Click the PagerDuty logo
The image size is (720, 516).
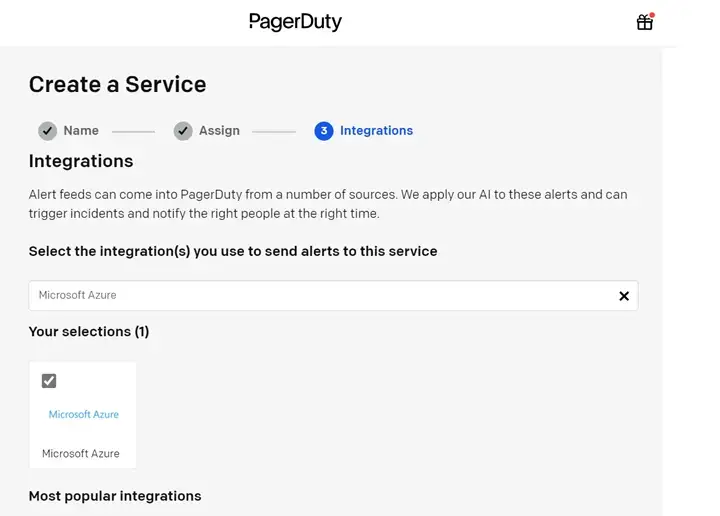click(x=295, y=22)
